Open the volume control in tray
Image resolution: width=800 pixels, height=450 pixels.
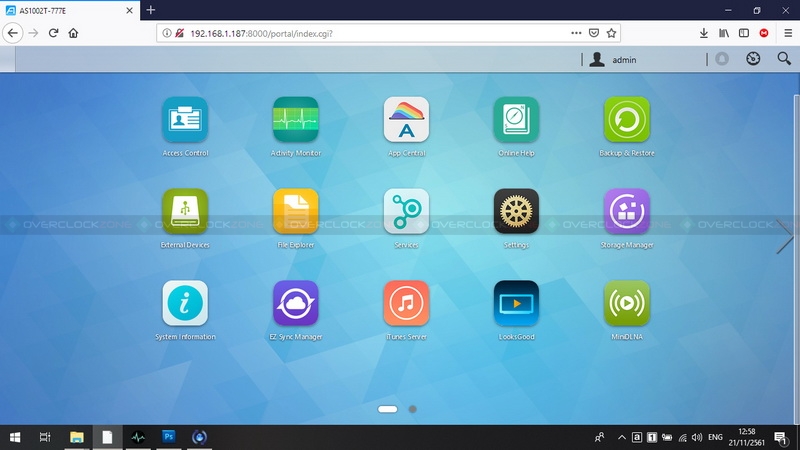pyautogui.click(x=697, y=437)
